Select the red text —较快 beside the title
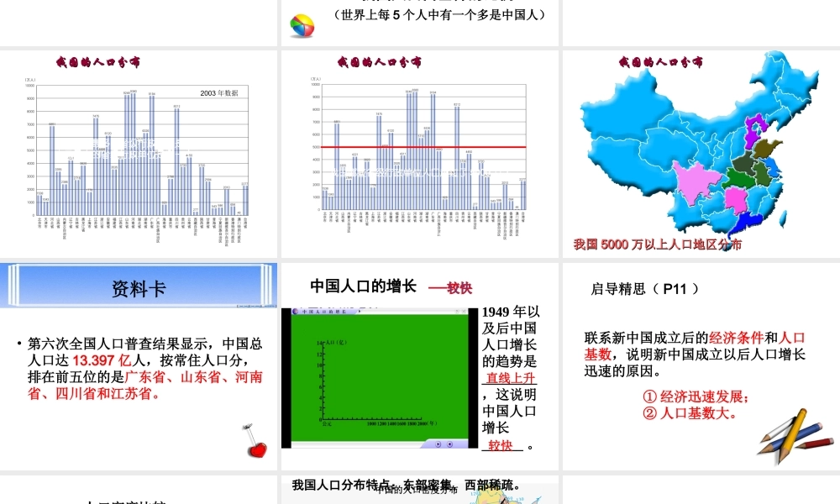 (450, 288)
